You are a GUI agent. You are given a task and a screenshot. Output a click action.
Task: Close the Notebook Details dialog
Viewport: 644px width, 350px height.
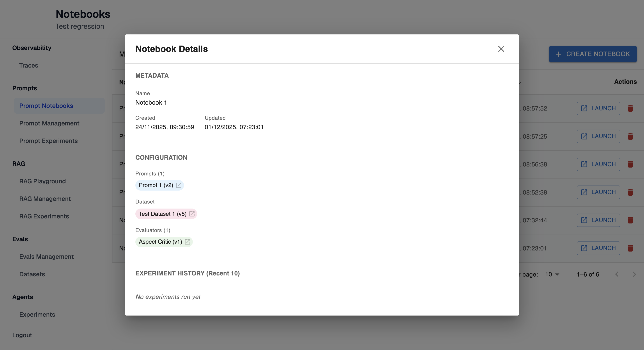501,49
